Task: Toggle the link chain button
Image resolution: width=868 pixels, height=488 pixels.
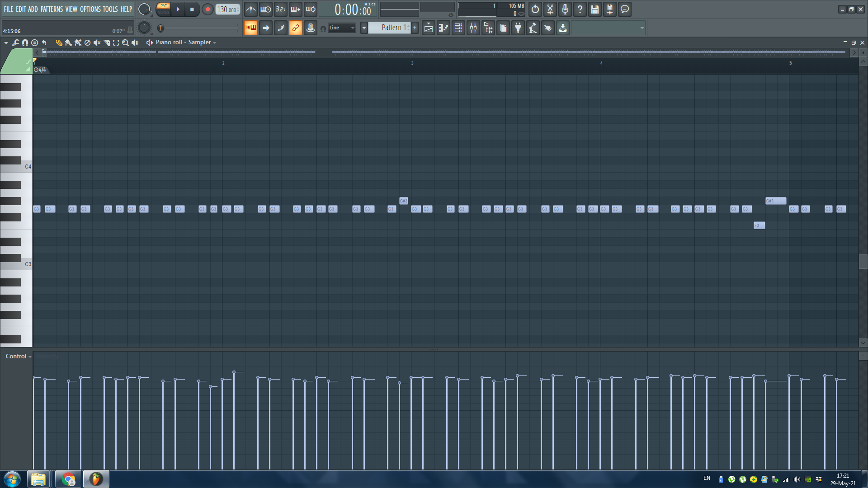Action: pyautogui.click(x=295, y=28)
